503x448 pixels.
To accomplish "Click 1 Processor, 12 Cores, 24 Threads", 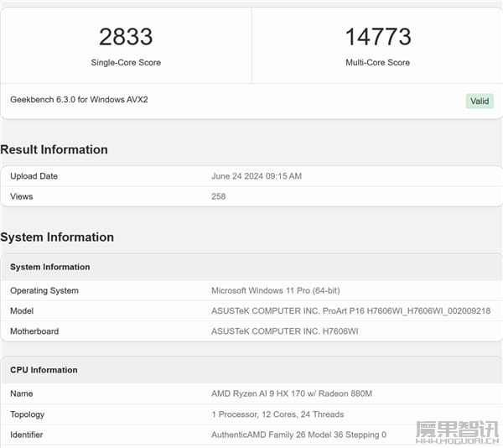I will click(x=277, y=414).
